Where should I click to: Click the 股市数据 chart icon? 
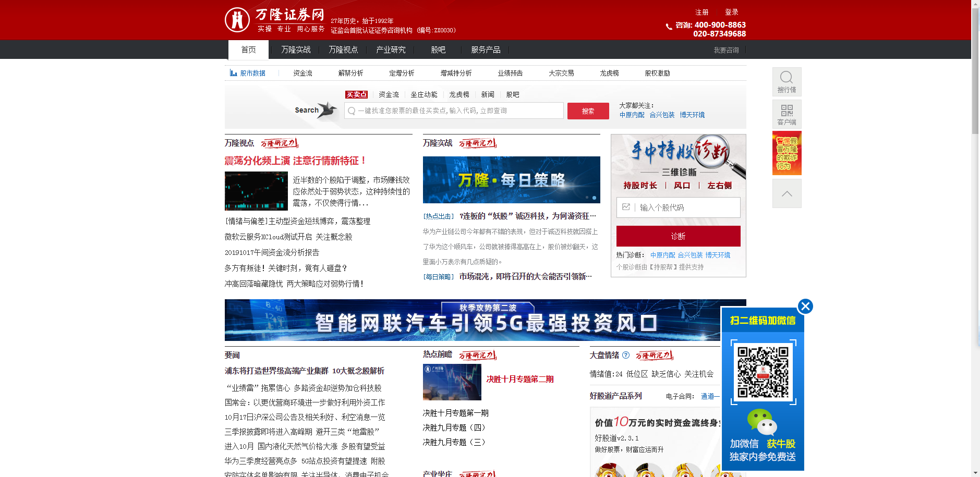[x=234, y=73]
